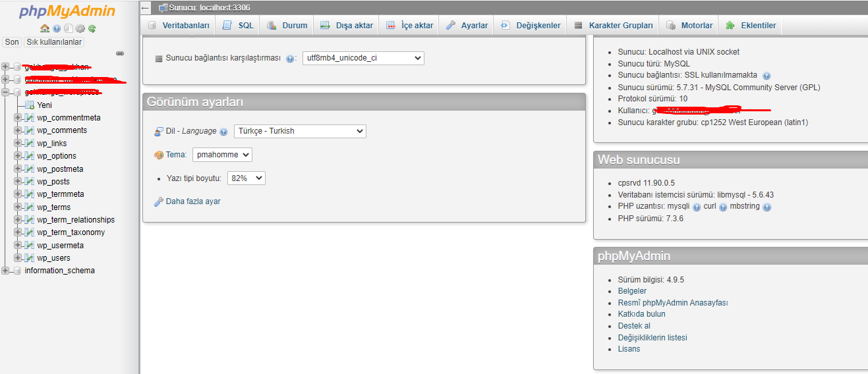The width and height of the screenshot is (868, 374).
Task: Click the wp_comments table icon
Action: pyautogui.click(x=29, y=130)
